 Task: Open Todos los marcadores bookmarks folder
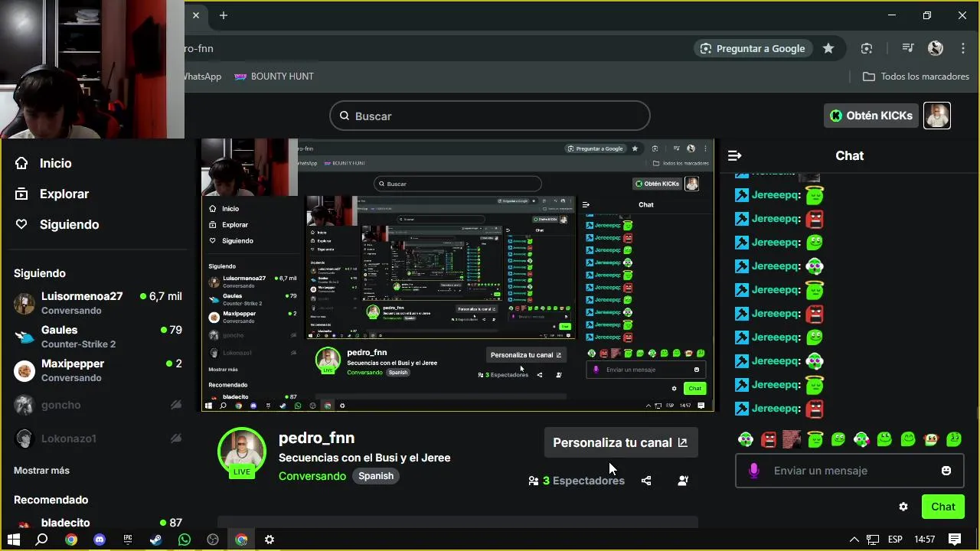click(916, 77)
